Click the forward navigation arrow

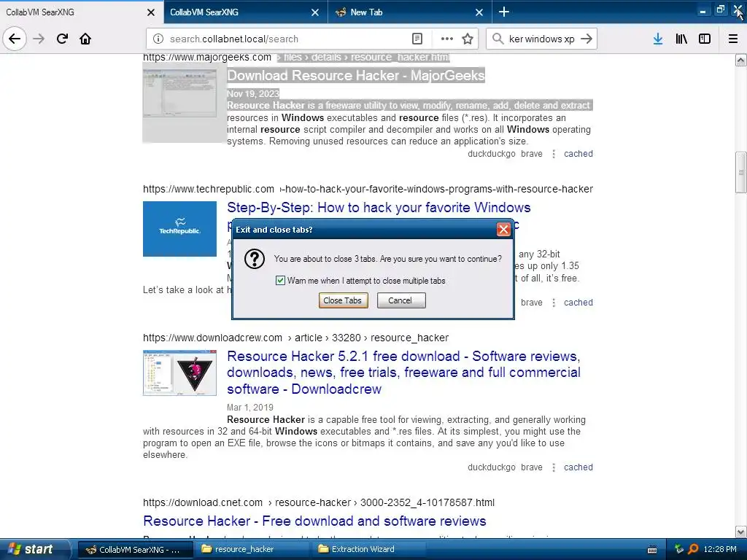coord(39,39)
